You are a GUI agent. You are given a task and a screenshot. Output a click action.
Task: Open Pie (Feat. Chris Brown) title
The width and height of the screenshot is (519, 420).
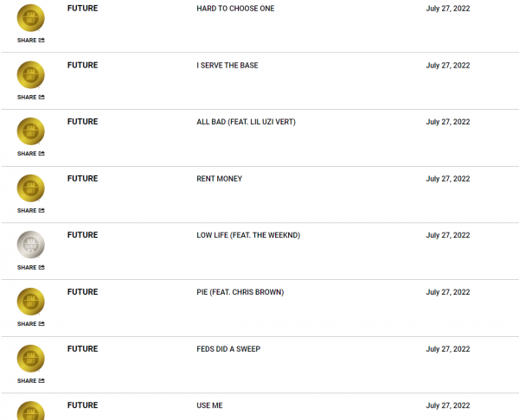[240, 292]
